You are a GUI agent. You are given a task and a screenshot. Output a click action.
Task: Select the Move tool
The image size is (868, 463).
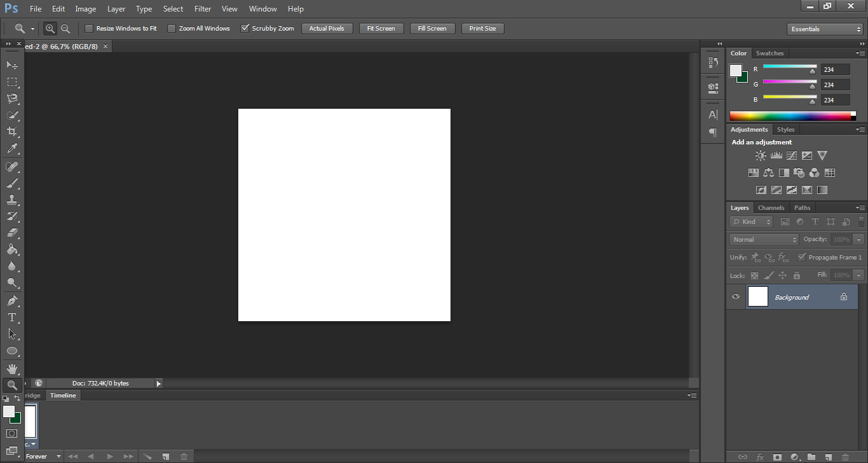(x=12, y=65)
